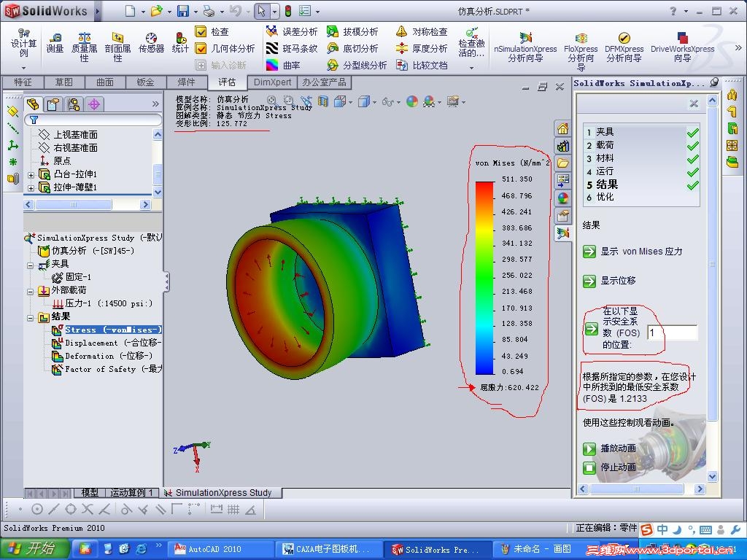Open 剖面属性 section properties
747x560 pixels.
tap(117, 47)
